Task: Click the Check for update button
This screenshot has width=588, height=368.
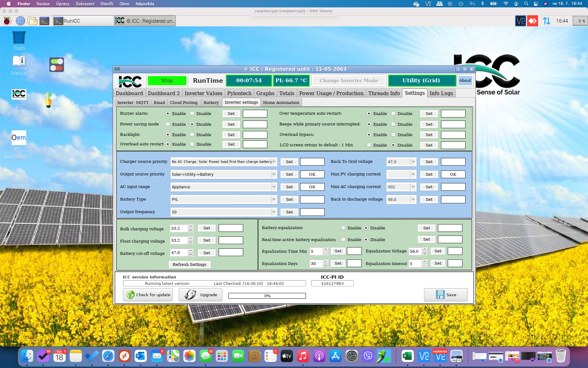Action: pyautogui.click(x=148, y=295)
